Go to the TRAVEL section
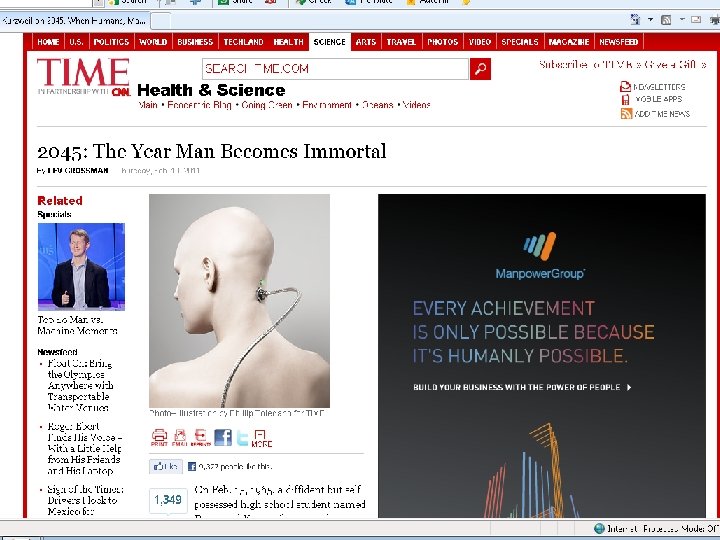Viewport: 720px width, 540px height. coord(401,42)
